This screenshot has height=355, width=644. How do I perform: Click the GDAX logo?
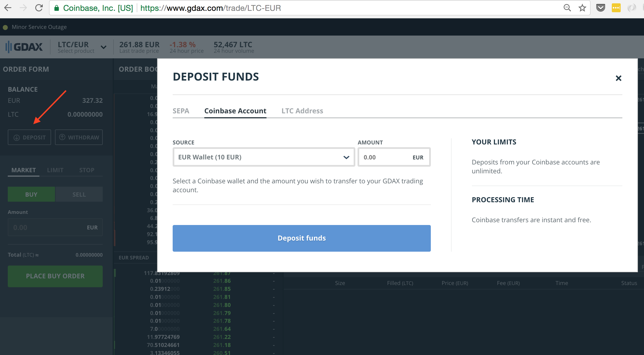coord(24,47)
